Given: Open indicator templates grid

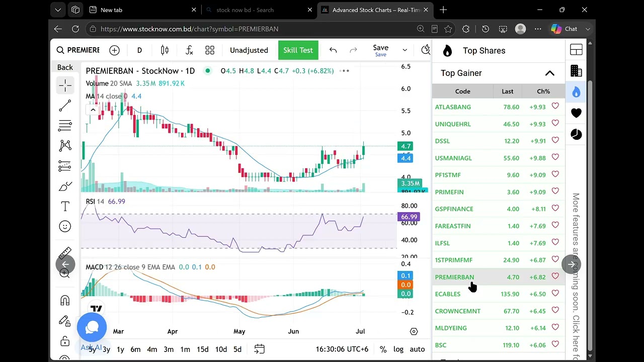Looking at the screenshot, I should tap(210, 50).
